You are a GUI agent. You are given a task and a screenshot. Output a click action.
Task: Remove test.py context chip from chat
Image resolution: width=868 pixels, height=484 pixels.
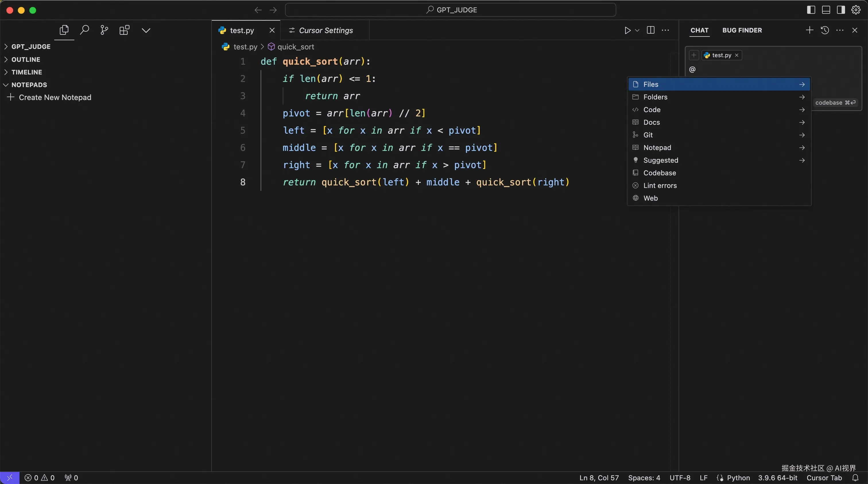[x=737, y=55]
